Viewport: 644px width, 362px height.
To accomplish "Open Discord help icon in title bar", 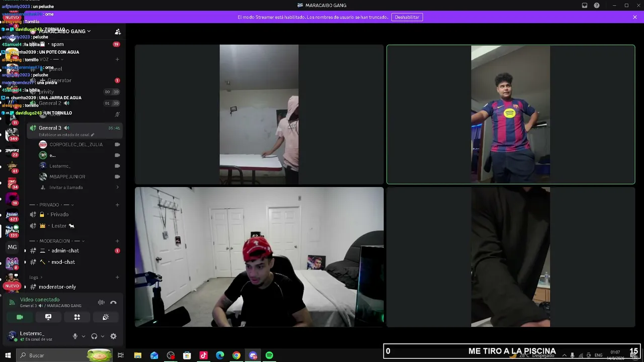I will coord(597,6).
